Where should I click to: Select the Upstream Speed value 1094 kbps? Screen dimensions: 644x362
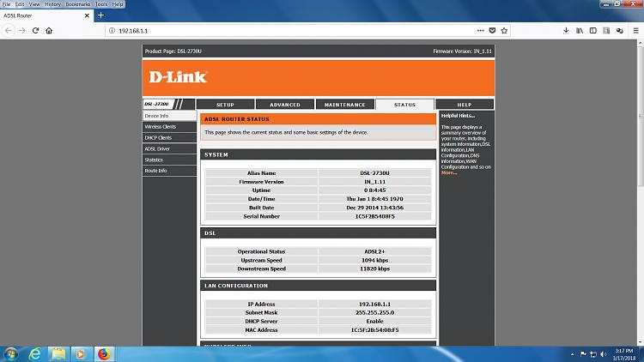click(374, 260)
